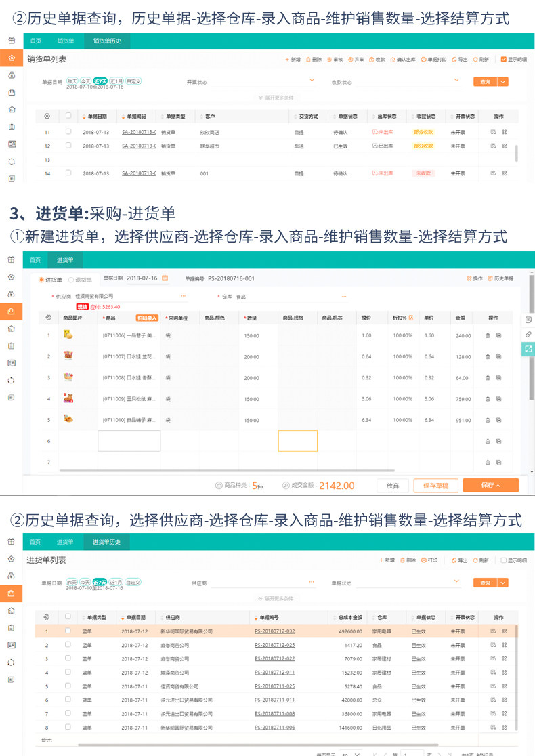The image size is (535, 756).
Task: Tick checkbox for PS-20180712-025 row
Action: click(68, 645)
